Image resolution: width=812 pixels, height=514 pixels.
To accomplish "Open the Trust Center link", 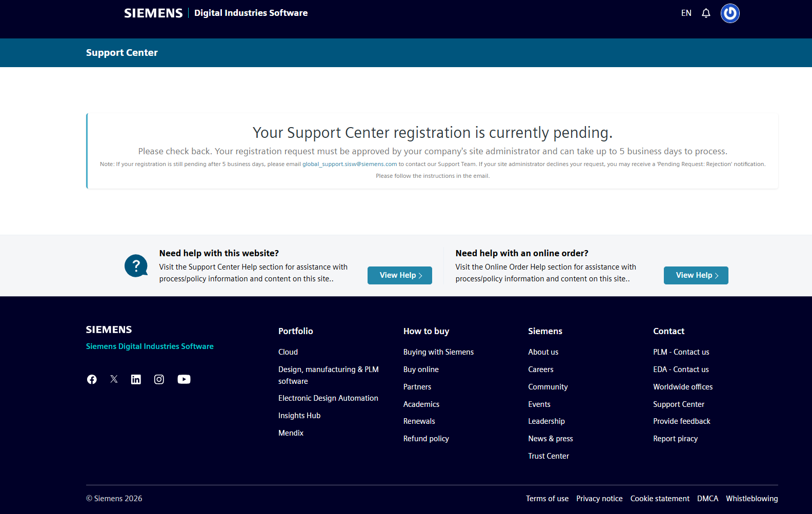I will [x=549, y=456].
